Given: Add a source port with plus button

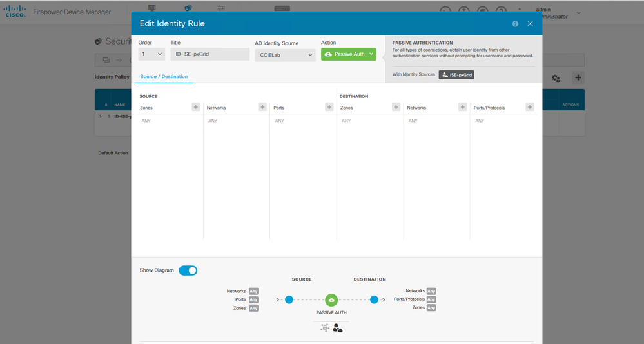Looking at the screenshot, I should pyautogui.click(x=329, y=107).
